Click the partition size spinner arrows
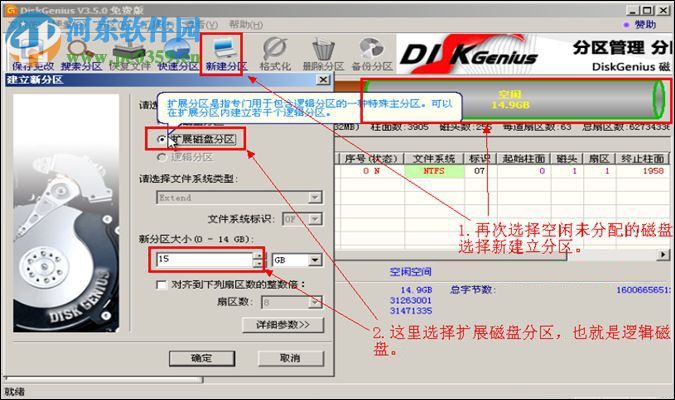Screen dimensions: 675x400 click(257, 260)
